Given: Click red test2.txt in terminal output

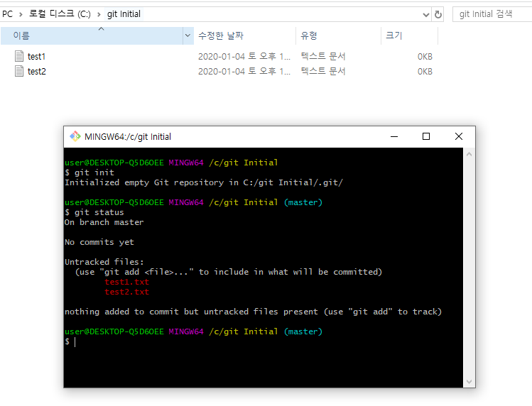Looking at the screenshot, I should (127, 292).
